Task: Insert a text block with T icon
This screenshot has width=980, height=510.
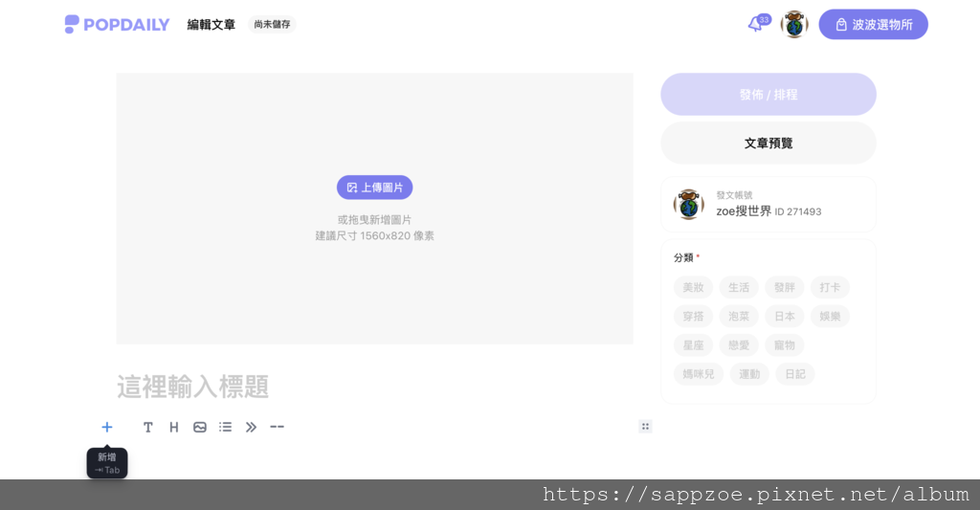Action: [147, 427]
